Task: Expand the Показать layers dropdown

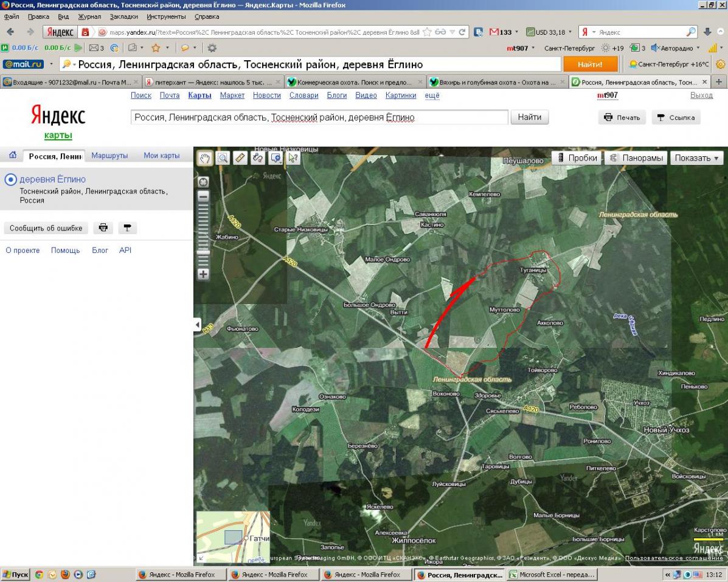Action: [x=696, y=158]
